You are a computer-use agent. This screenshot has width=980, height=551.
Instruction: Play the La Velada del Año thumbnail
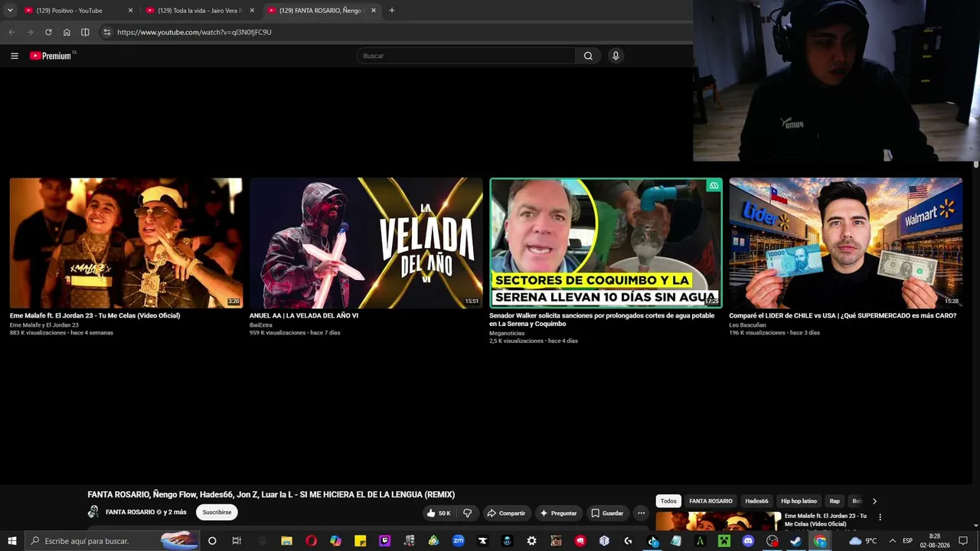(x=366, y=243)
